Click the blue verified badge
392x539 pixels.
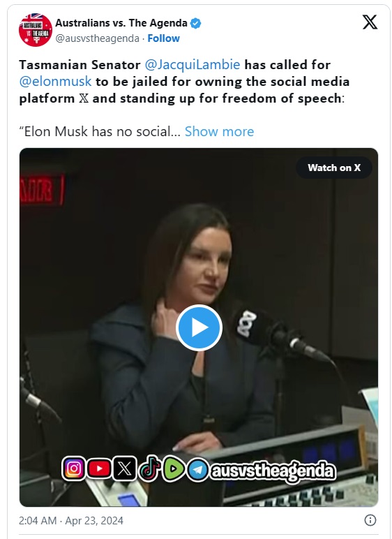(x=196, y=23)
